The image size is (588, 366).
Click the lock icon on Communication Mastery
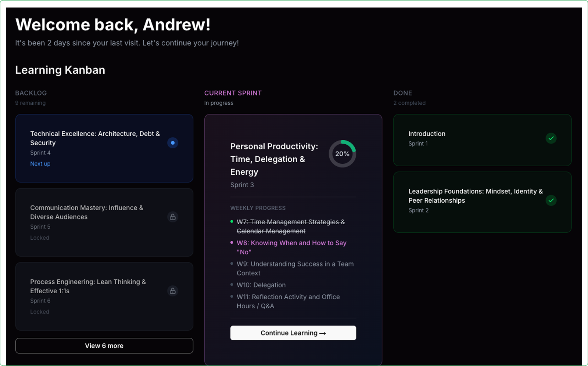pos(173,217)
